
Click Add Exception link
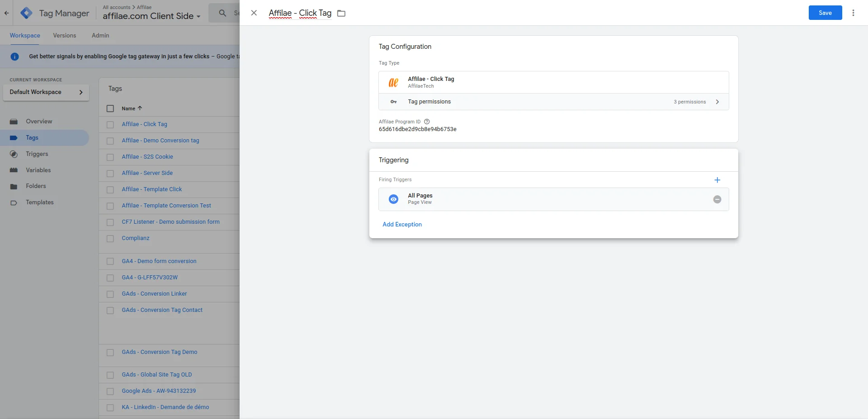[402, 224]
